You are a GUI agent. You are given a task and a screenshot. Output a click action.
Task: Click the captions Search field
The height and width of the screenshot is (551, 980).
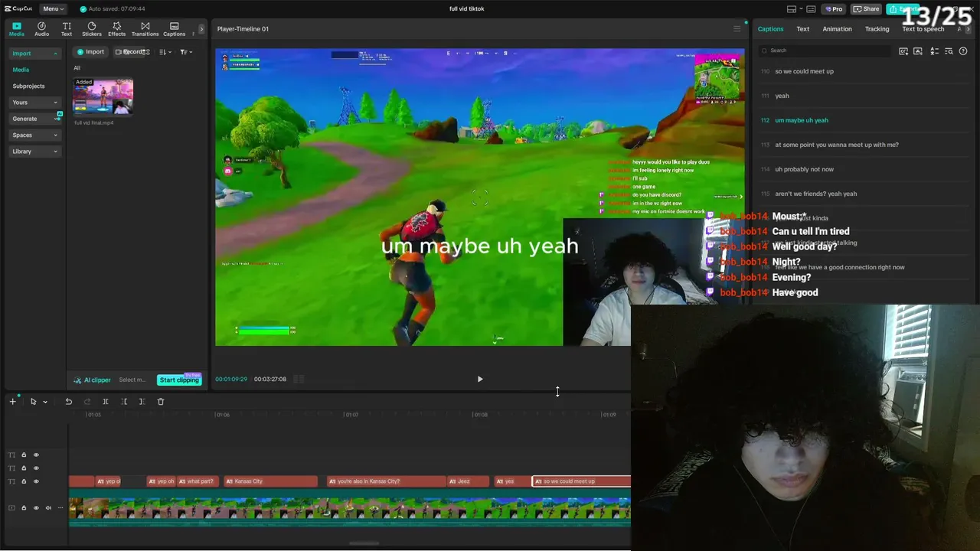825,51
